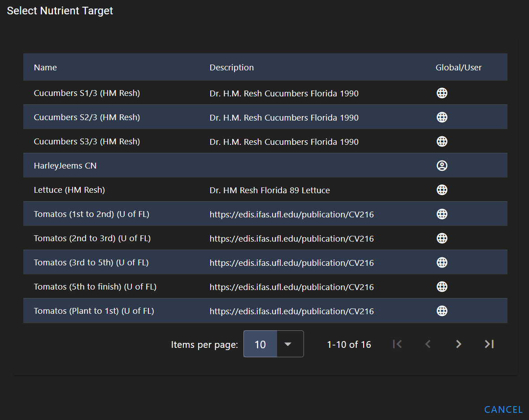529x420 pixels.
Task: Click the Description column header
Action: pos(231,67)
